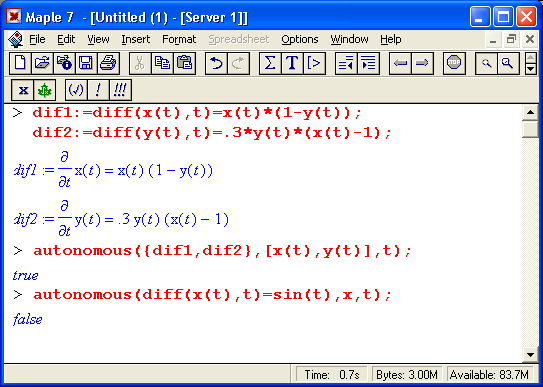
Task: Click the paste clipboard icon
Action: (184, 63)
